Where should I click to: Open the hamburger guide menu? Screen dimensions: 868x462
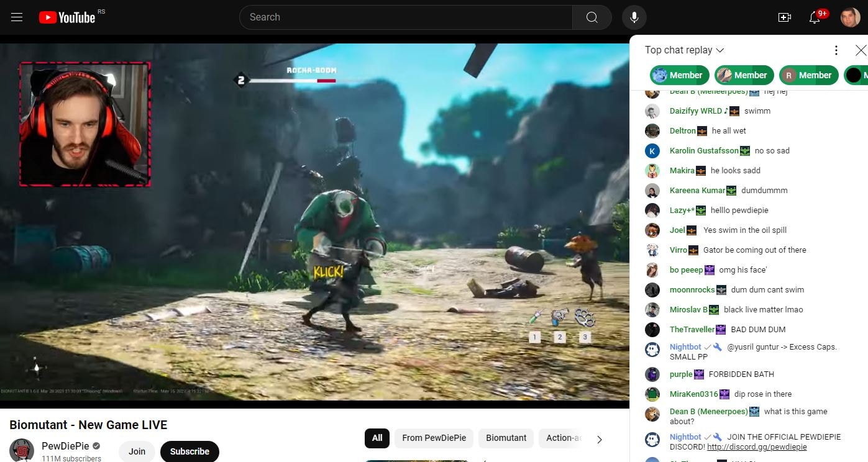(17, 17)
